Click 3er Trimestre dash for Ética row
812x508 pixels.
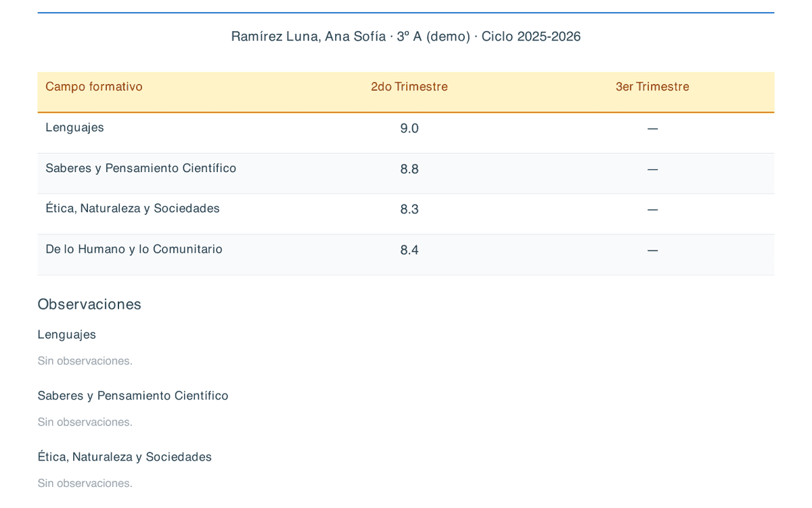[652, 209]
